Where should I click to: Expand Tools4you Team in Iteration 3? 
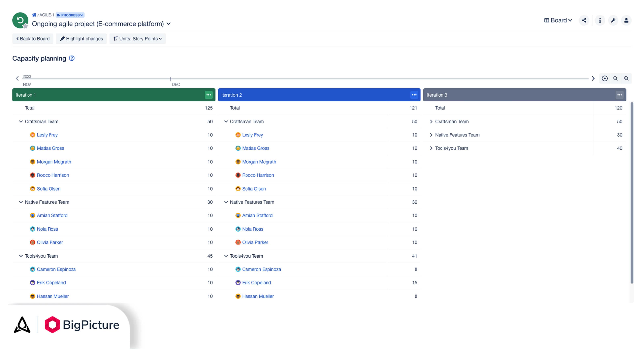tap(431, 148)
